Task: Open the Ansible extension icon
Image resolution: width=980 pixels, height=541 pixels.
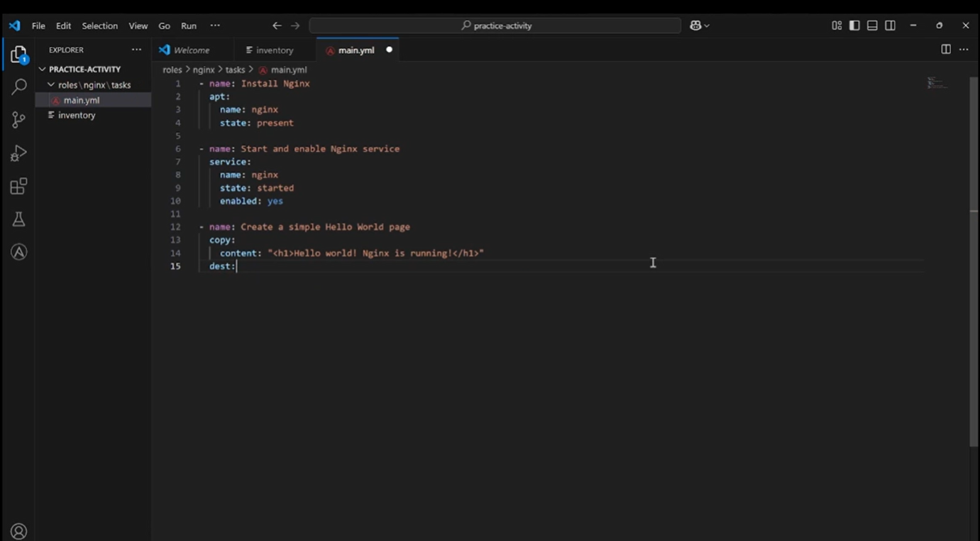Action: tap(18, 252)
